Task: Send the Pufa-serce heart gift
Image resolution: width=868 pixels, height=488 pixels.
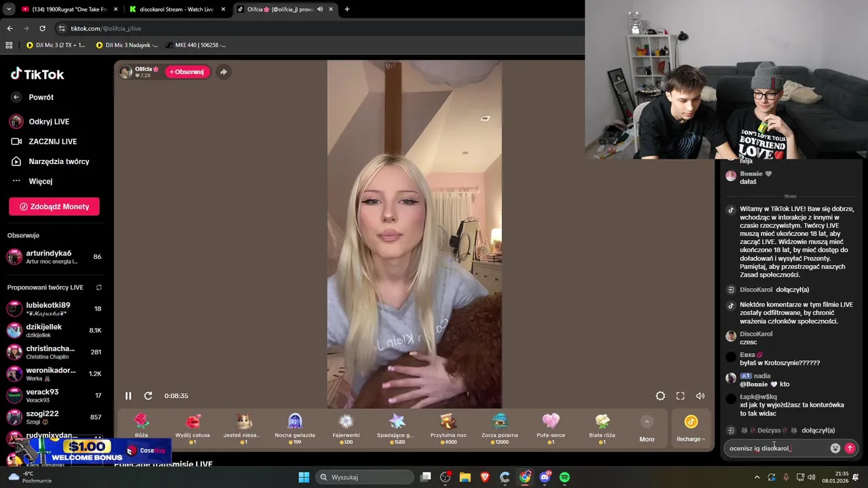Action: click(x=551, y=428)
